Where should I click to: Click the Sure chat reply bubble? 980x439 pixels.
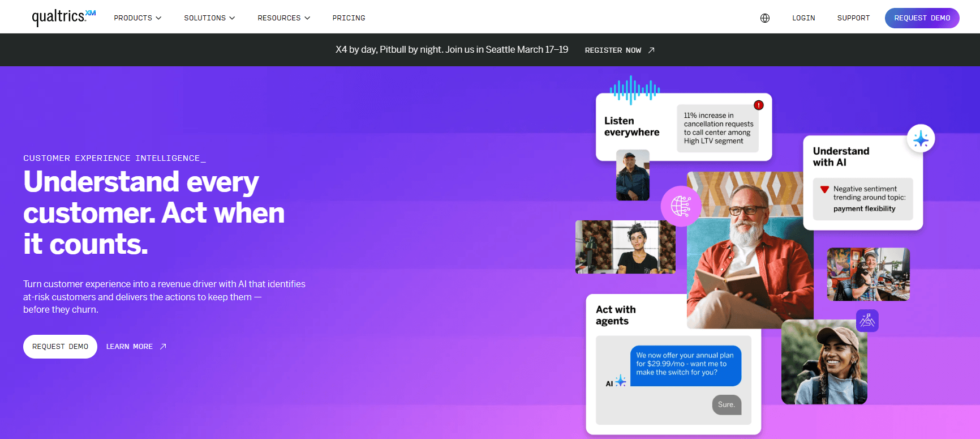point(727,404)
